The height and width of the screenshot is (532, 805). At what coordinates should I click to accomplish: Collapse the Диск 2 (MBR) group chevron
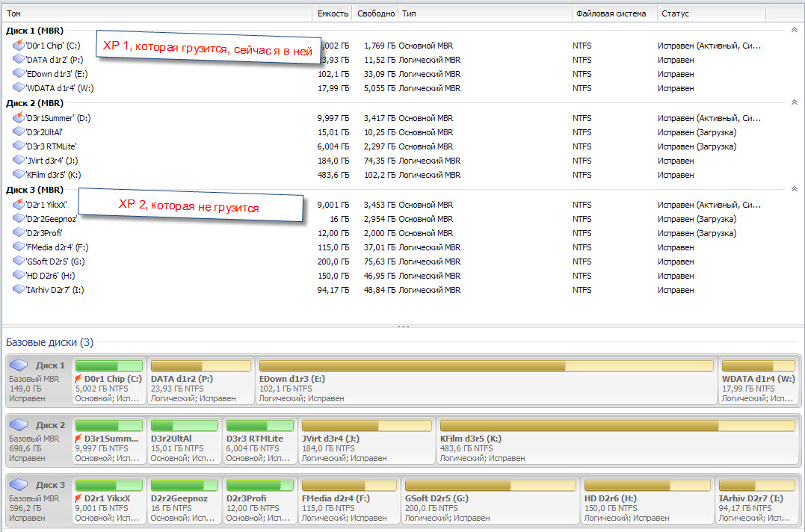(795, 102)
